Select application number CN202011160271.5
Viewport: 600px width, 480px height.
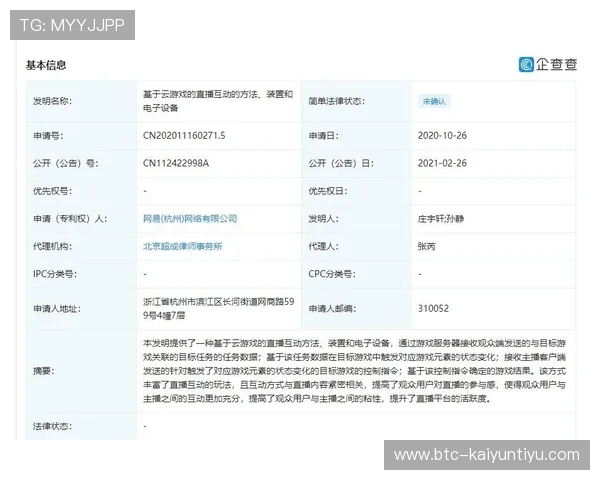coord(184,136)
